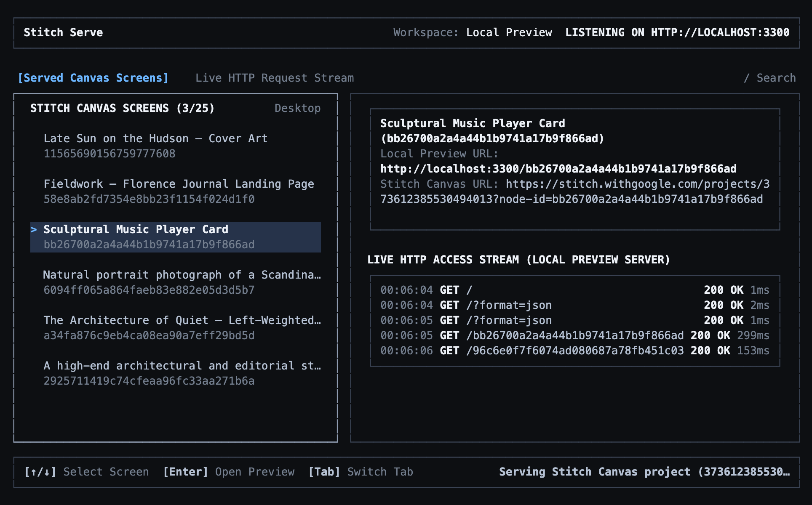Click the selection arrow beside Sculptural Music Player
This screenshot has width=812, height=505.
click(x=34, y=229)
